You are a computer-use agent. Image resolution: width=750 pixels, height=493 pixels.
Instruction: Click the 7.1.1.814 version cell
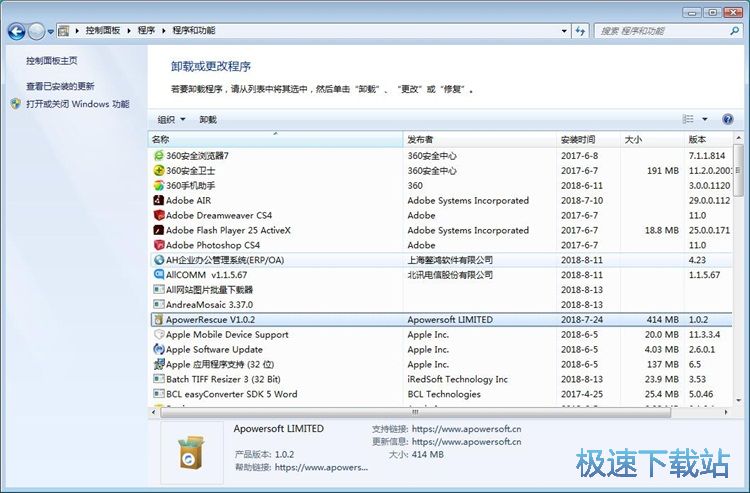[x=707, y=155]
